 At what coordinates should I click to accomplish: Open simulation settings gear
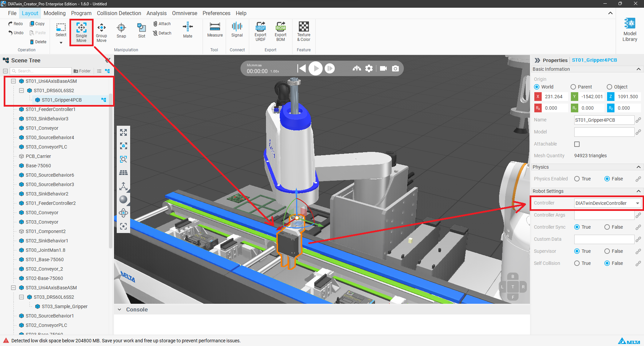(x=369, y=68)
